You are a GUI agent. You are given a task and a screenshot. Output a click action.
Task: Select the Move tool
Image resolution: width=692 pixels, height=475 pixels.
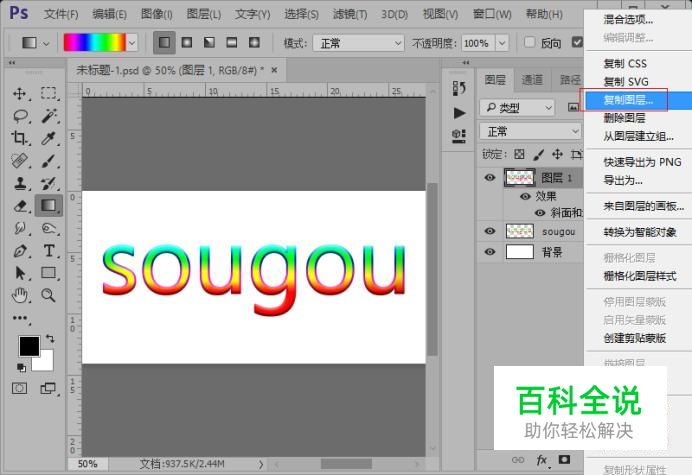(19, 94)
